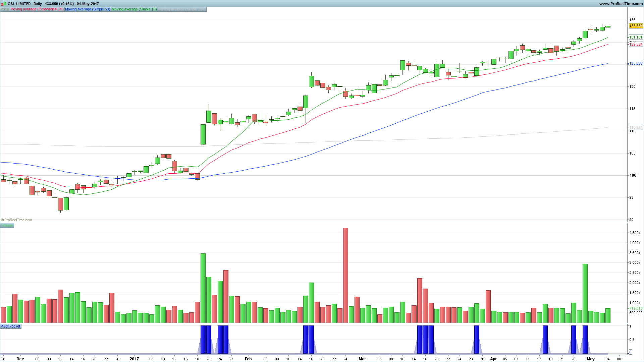Click the red 129.524 moving average tag

pyautogui.click(x=636, y=44)
